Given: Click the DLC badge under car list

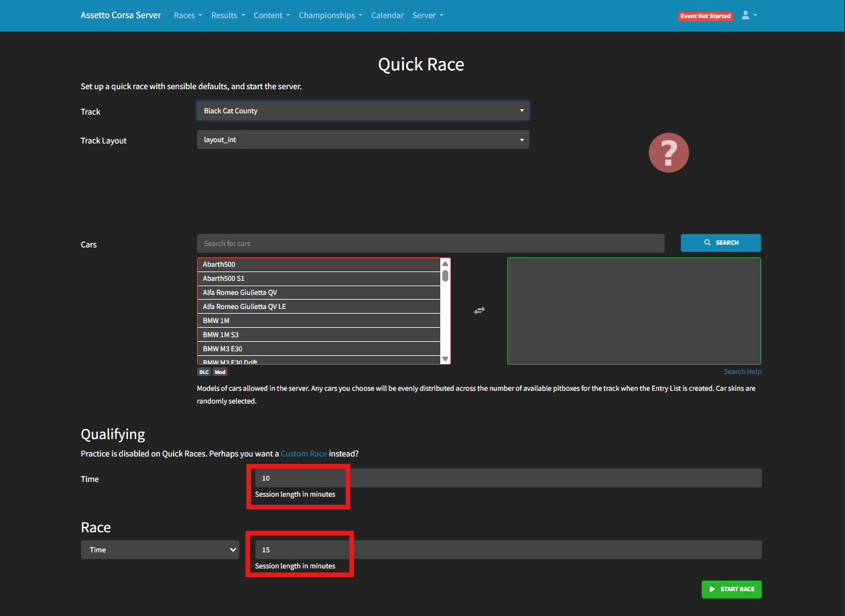Looking at the screenshot, I should 204,372.
